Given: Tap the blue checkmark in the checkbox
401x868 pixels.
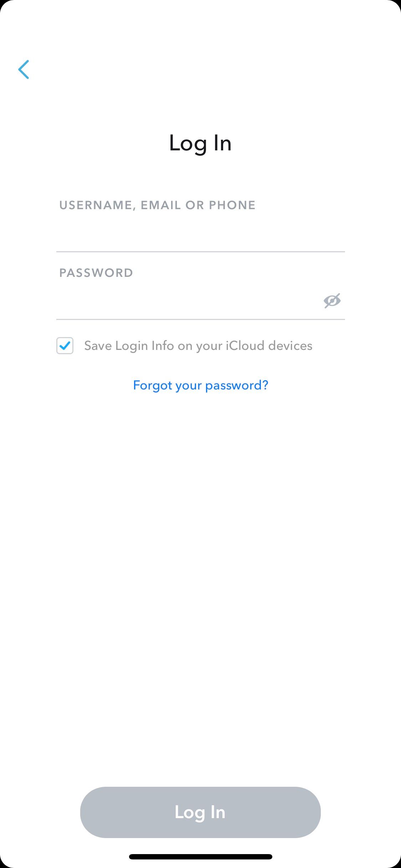Looking at the screenshot, I should click(x=65, y=346).
